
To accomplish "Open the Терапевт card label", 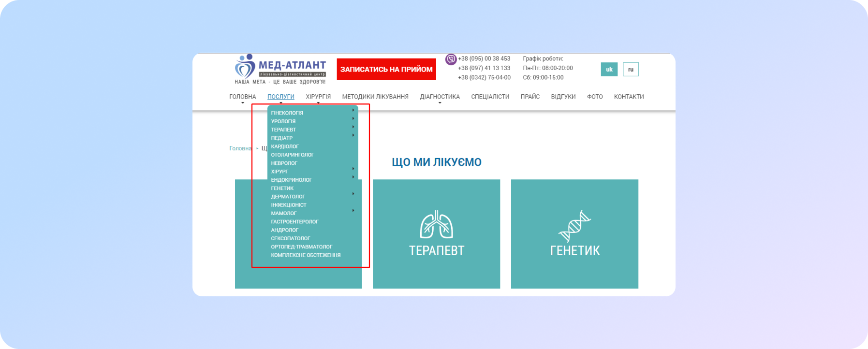I will point(437,250).
